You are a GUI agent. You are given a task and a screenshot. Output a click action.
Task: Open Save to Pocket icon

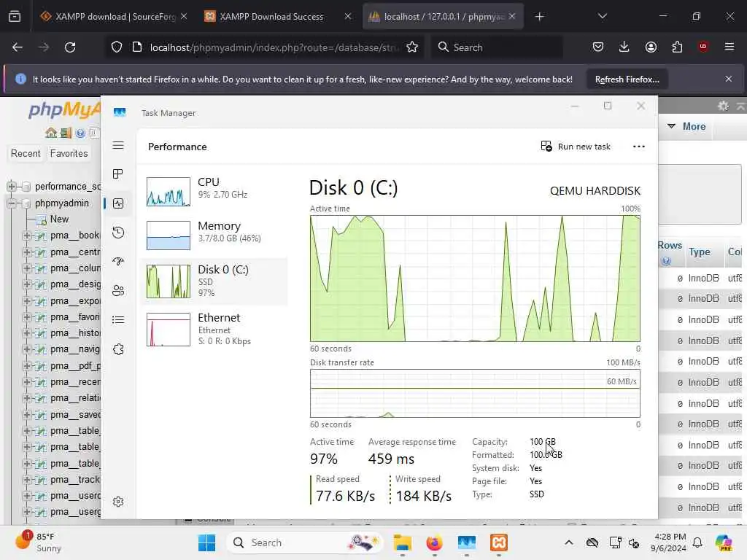(x=598, y=47)
